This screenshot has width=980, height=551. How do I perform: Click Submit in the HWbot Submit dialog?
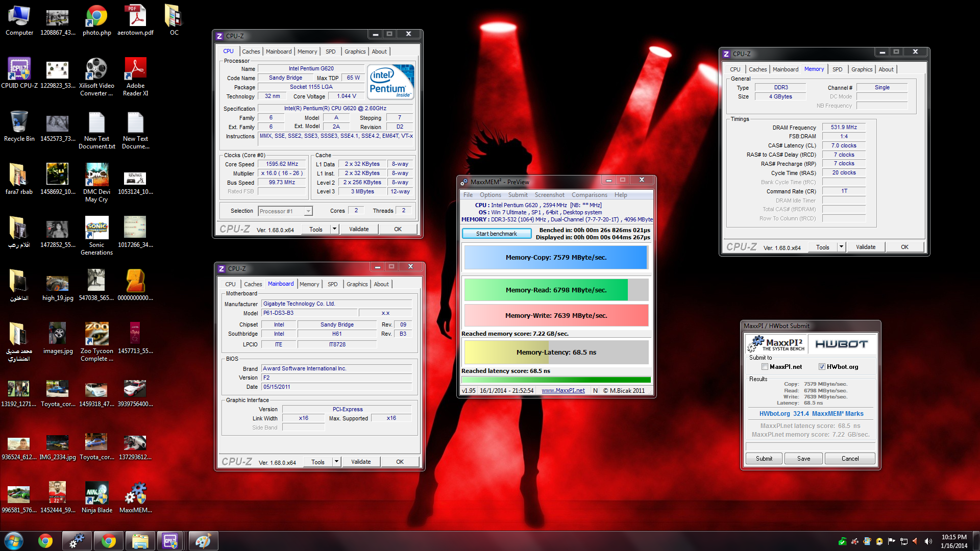764,459
